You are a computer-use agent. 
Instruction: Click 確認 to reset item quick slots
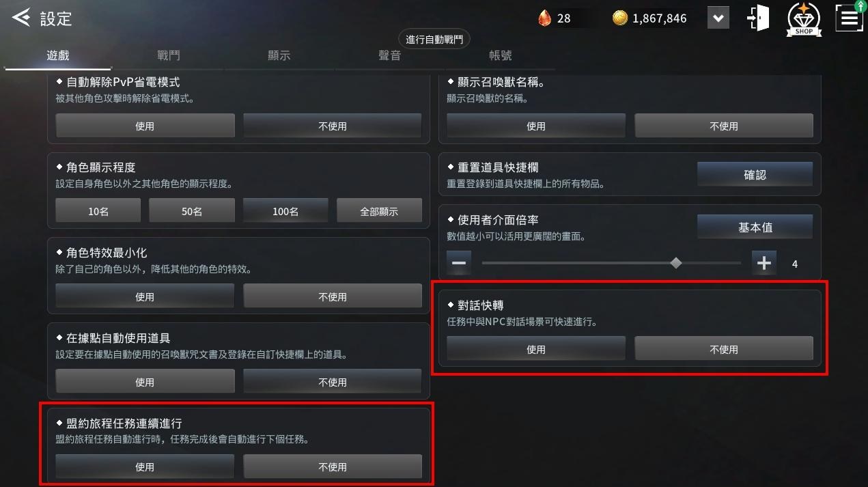(755, 175)
